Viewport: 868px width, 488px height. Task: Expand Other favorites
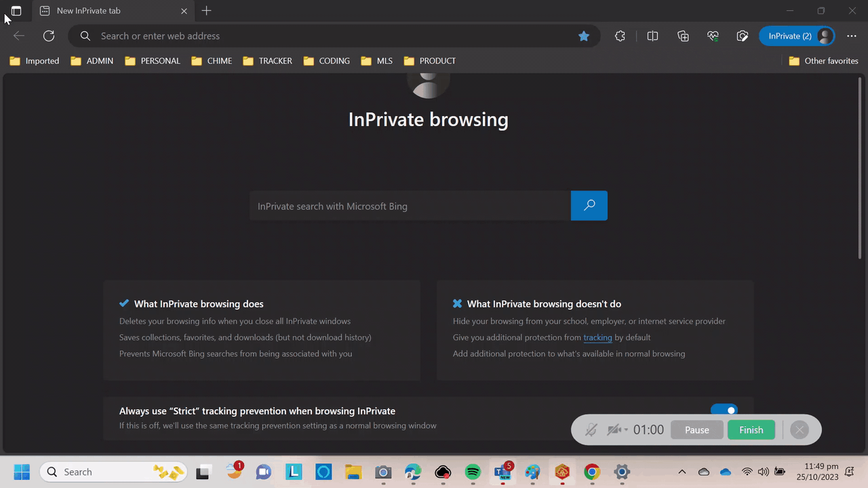(823, 60)
